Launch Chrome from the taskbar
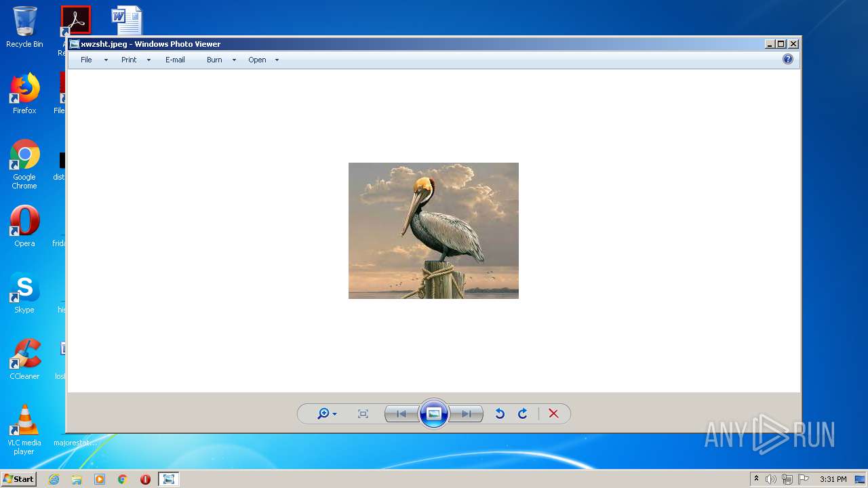The image size is (868, 488). 123,479
